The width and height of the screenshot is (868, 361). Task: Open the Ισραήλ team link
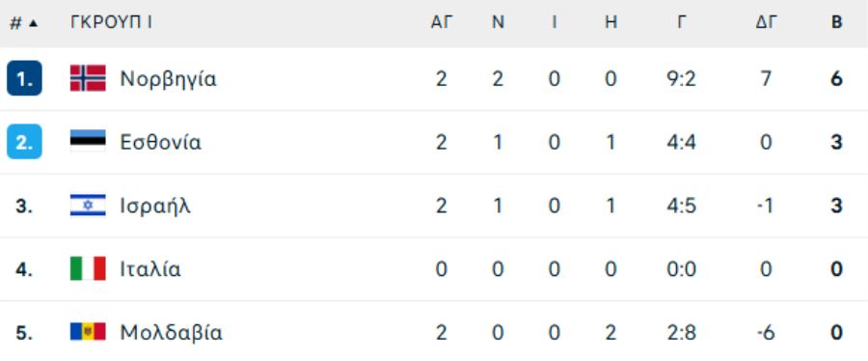click(155, 206)
